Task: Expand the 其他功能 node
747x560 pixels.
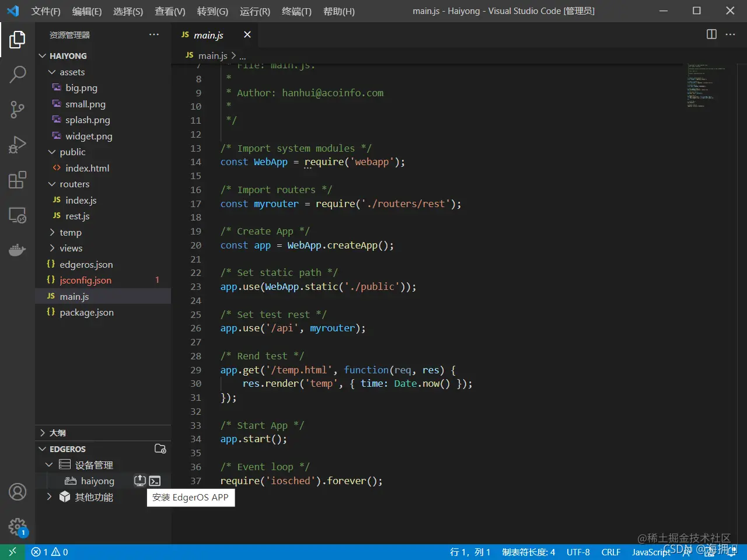Action: pyautogui.click(x=103, y=497)
